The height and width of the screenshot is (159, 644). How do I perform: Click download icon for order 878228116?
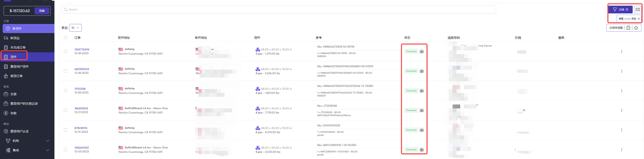click(422, 130)
